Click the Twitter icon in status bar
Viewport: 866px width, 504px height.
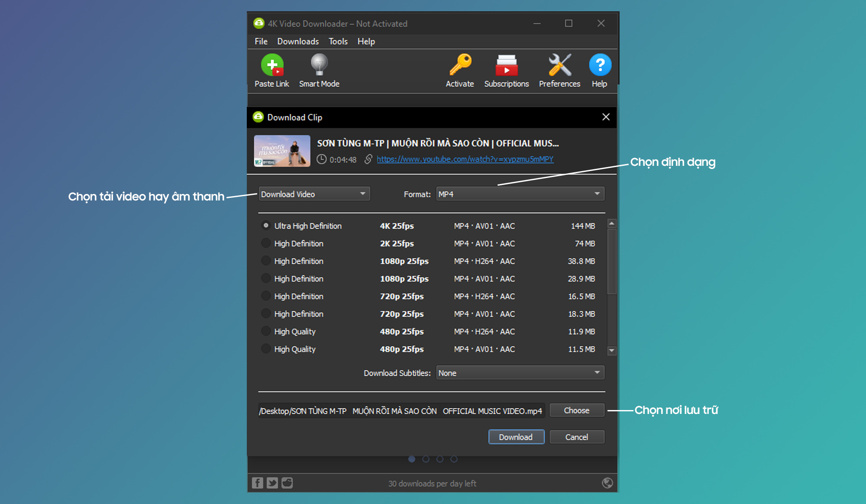(272, 483)
